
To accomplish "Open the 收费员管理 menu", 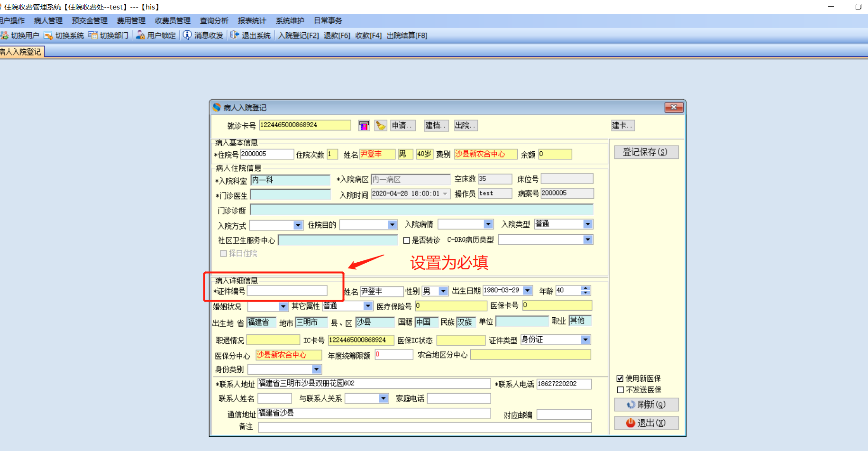I will (x=173, y=20).
